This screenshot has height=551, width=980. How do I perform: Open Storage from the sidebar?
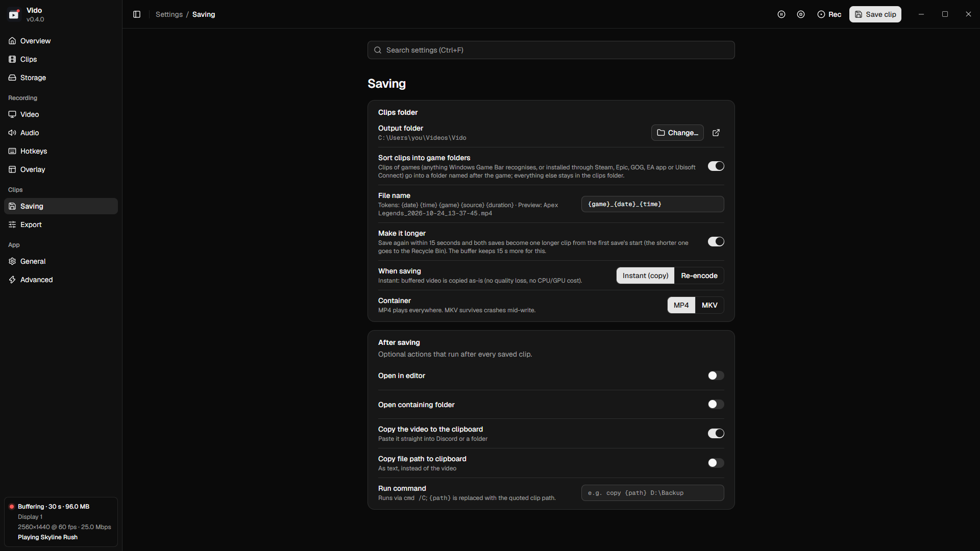point(61,78)
